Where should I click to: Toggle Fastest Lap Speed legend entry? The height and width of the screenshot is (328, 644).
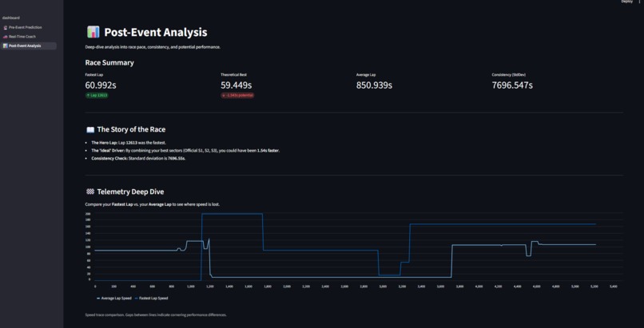tap(151, 298)
